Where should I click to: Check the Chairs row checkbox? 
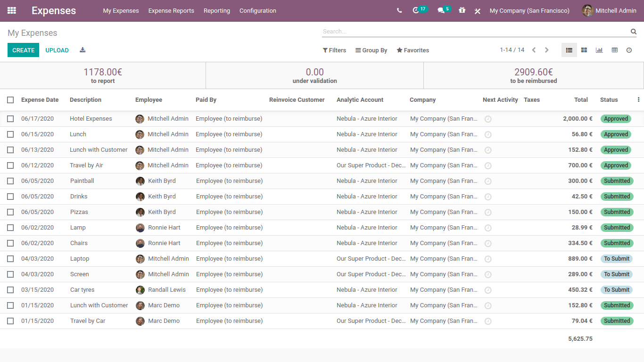click(x=10, y=243)
